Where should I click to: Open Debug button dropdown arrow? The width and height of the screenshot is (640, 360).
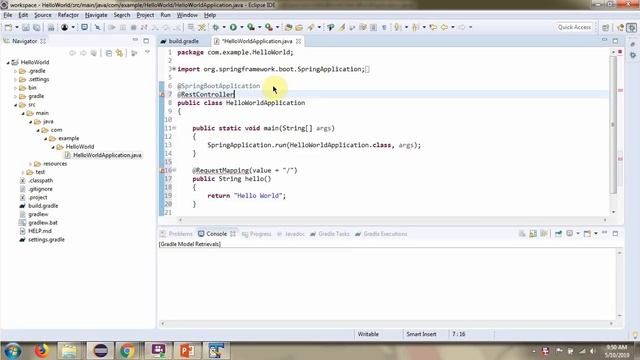224,27
